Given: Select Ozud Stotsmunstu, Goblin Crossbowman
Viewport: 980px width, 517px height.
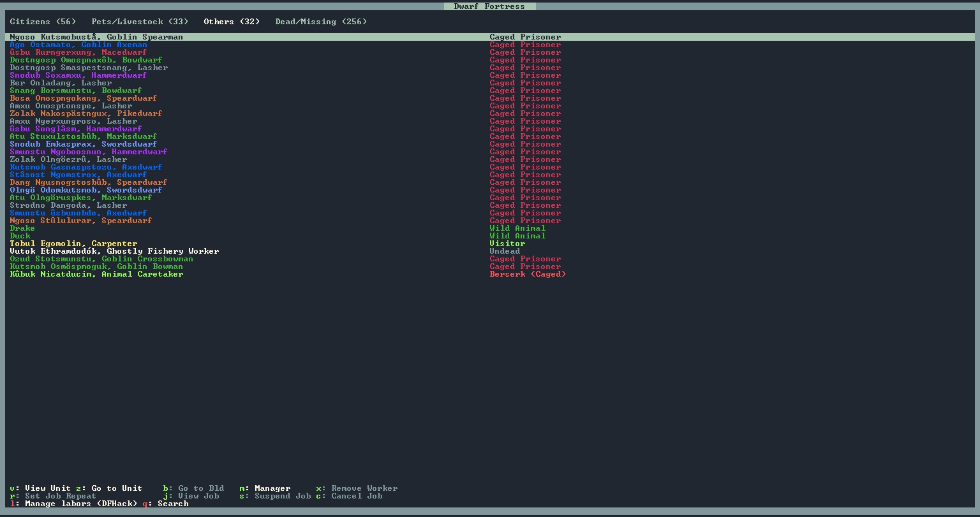Looking at the screenshot, I should 101,259.
